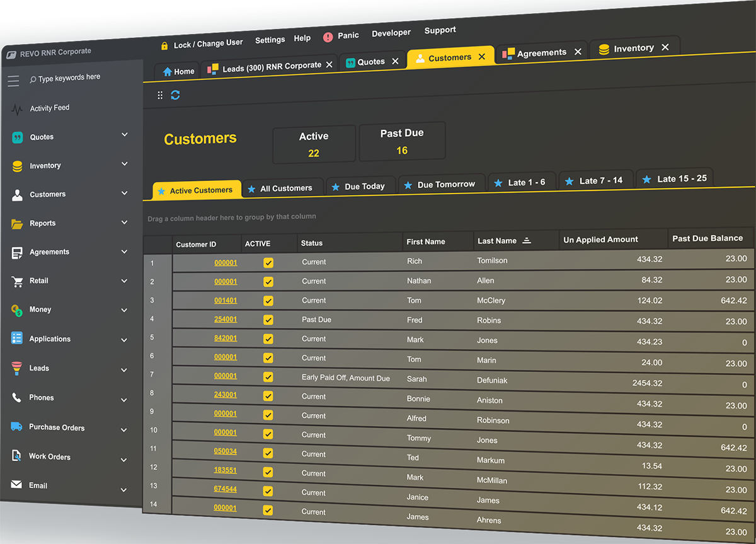Click the Retail shopping cart icon
This screenshot has height=544, width=756.
click(x=17, y=282)
